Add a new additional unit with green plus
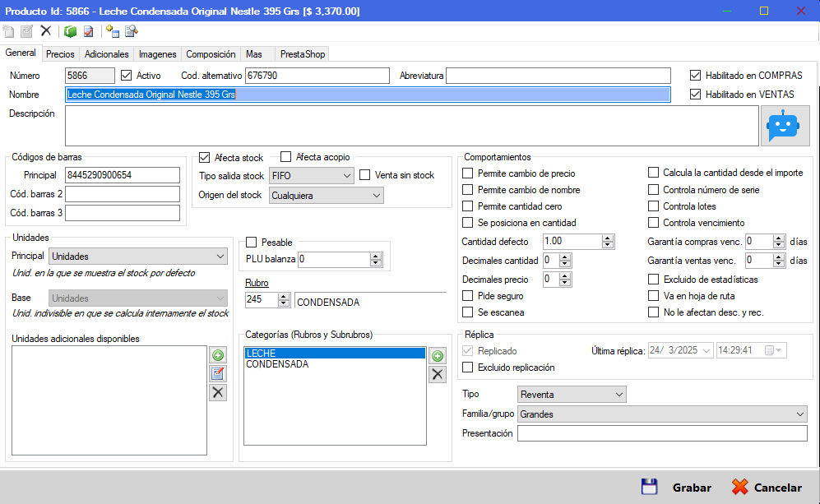Screen dimensions: 820x504 click(x=218, y=355)
